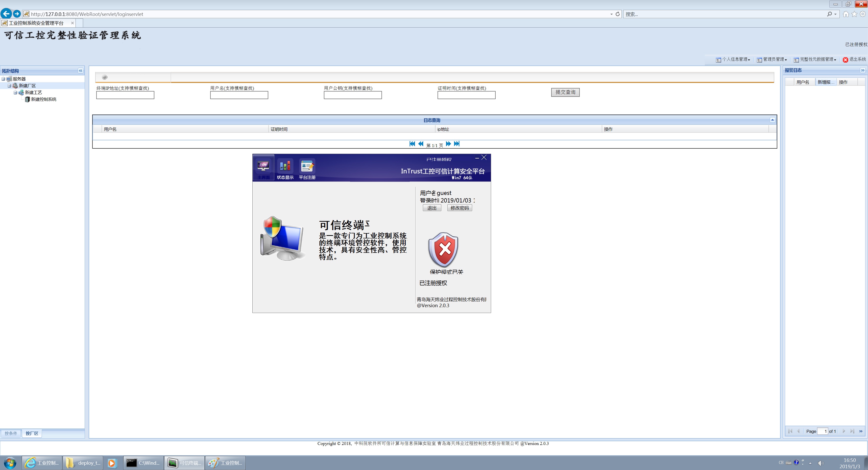This screenshot has width=868, height=470.
Task: Switch to the 按厂区 tab
Action: pos(32,434)
